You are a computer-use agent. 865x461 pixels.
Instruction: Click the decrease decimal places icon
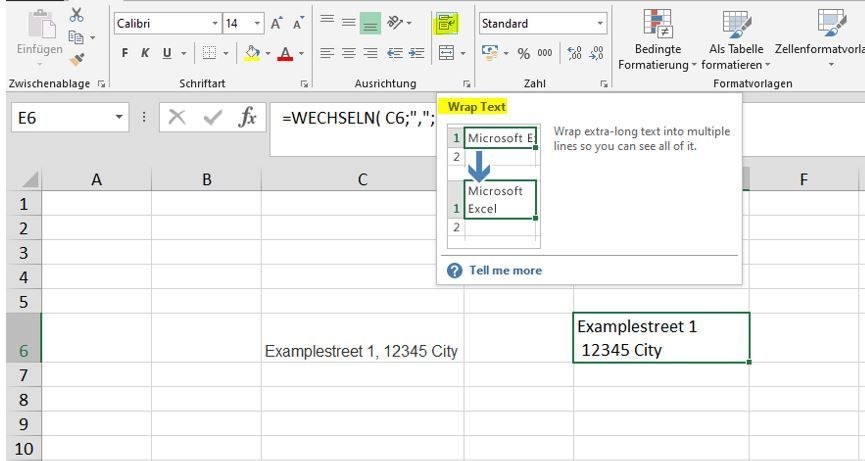597,53
